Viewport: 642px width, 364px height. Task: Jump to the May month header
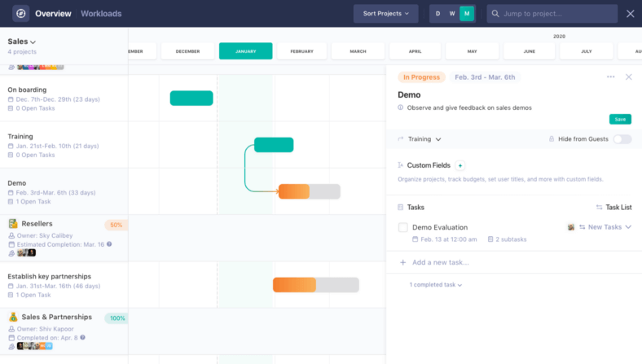click(472, 51)
